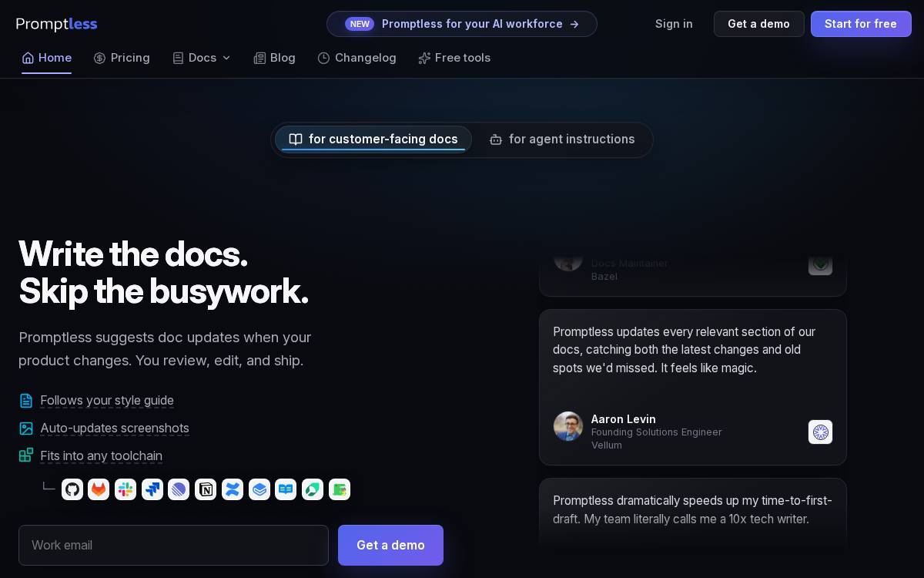Select the for customer-facing docs tab
The image size is (924, 578).
click(x=373, y=139)
